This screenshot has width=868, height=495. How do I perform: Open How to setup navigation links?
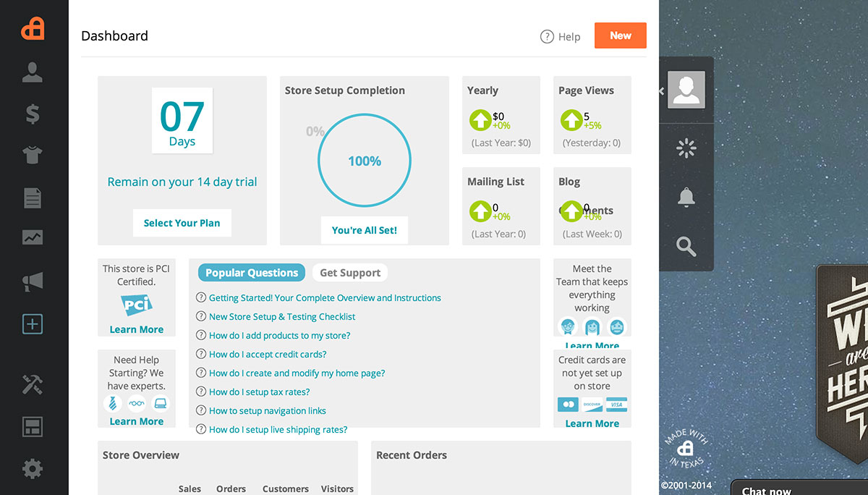click(x=268, y=411)
